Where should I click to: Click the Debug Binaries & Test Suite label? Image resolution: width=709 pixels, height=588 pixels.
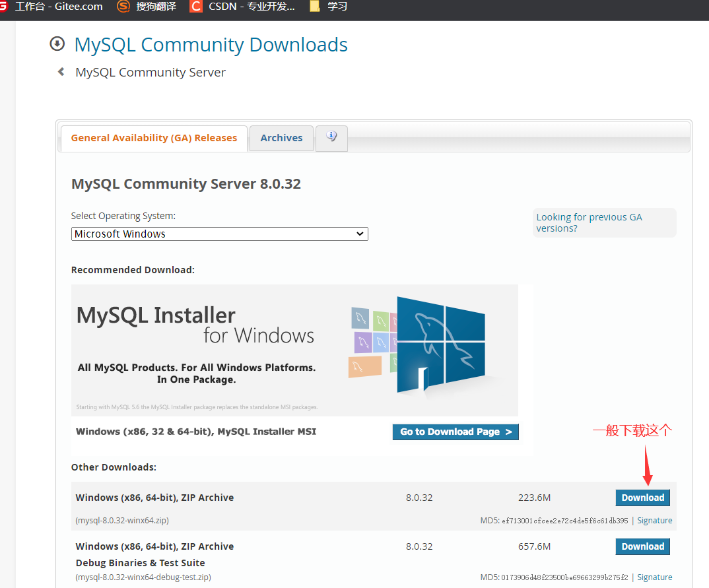pyautogui.click(x=140, y=563)
